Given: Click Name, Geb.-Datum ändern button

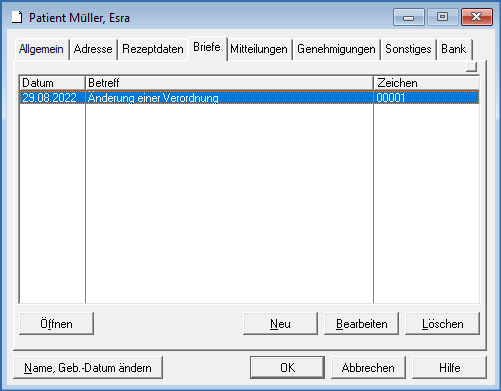Looking at the screenshot, I should [88, 368].
